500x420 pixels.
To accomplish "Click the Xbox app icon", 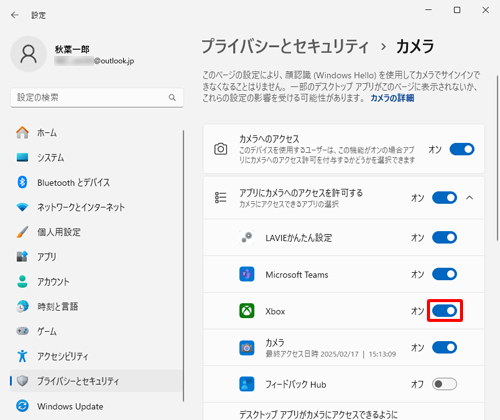I will click(x=247, y=311).
